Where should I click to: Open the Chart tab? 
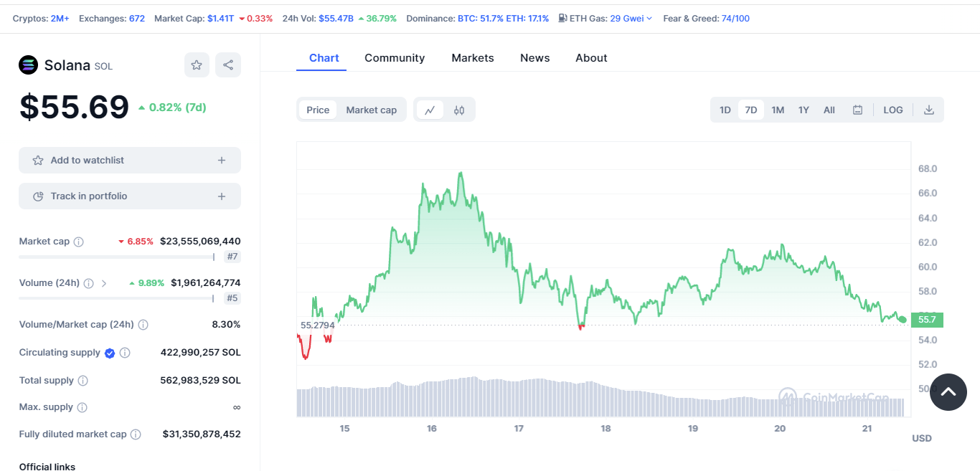click(324, 58)
